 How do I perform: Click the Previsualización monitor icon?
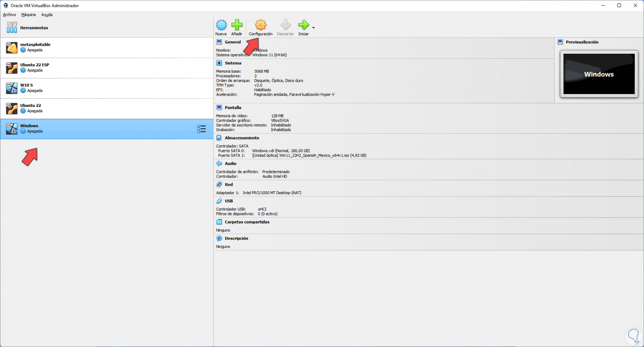pos(560,42)
